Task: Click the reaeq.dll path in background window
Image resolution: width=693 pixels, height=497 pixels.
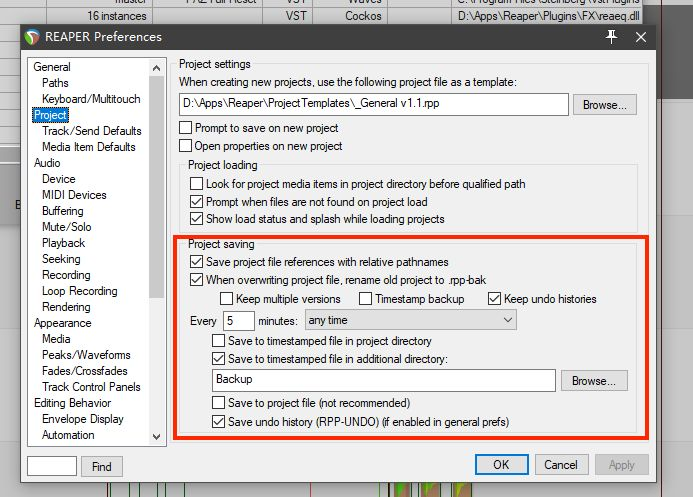Action: (x=548, y=16)
